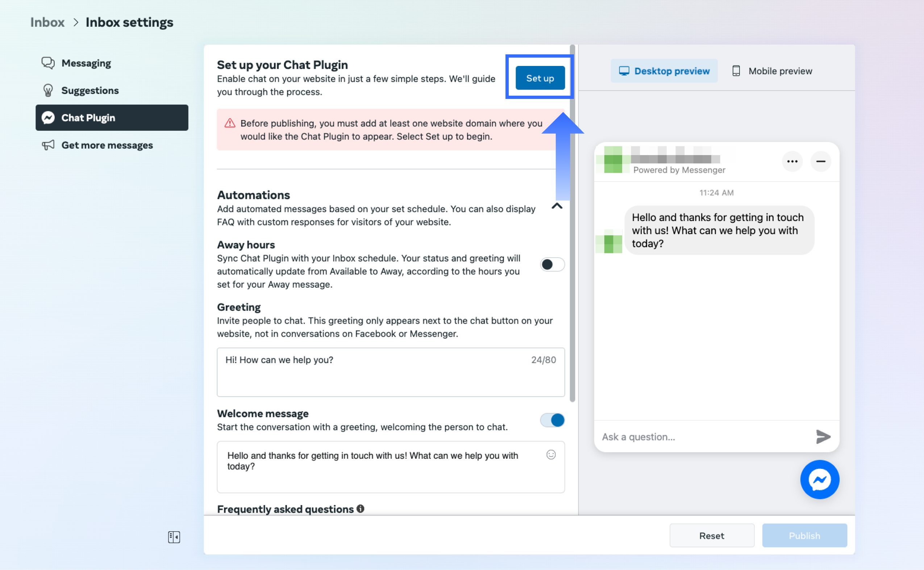Viewport: 924px width, 570px height.
Task: Click the info icon beside Frequently asked questions
Action: 361,509
